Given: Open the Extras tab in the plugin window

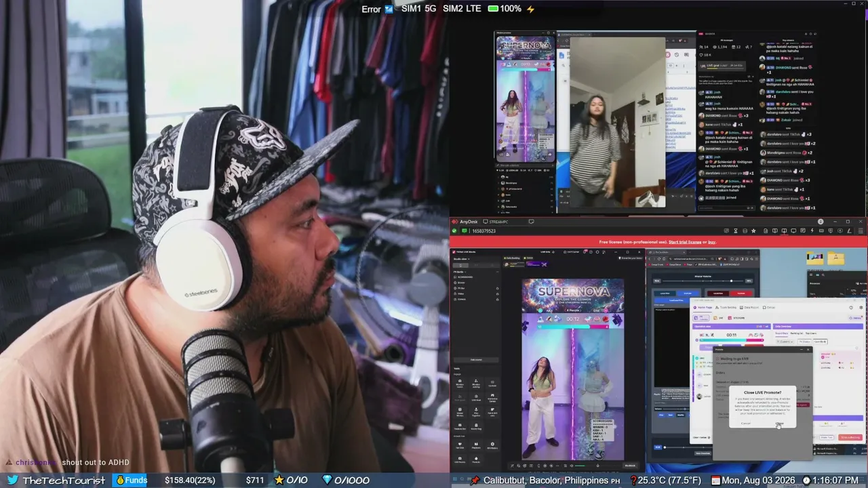Looking at the screenshot, I should click(x=770, y=307).
